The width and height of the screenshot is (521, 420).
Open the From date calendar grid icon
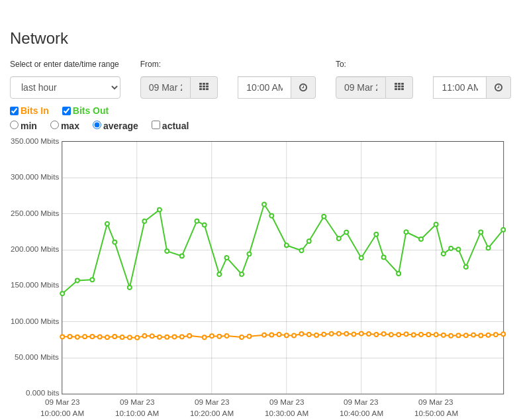[x=204, y=87]
